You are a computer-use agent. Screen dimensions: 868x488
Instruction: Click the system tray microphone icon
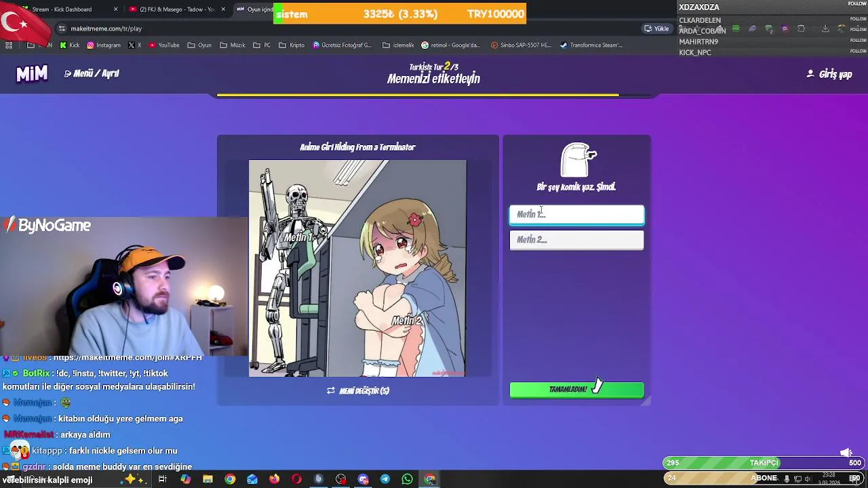[x=787, y=479]
